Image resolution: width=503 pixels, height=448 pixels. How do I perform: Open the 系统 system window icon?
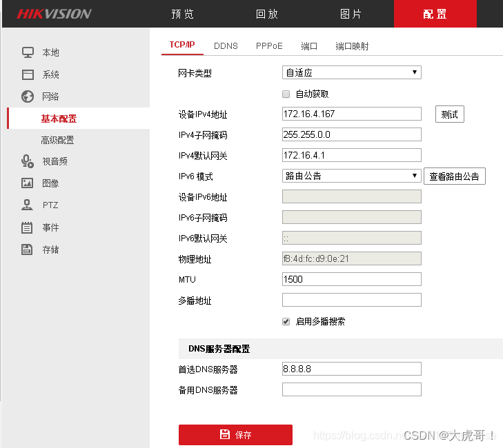28,74
